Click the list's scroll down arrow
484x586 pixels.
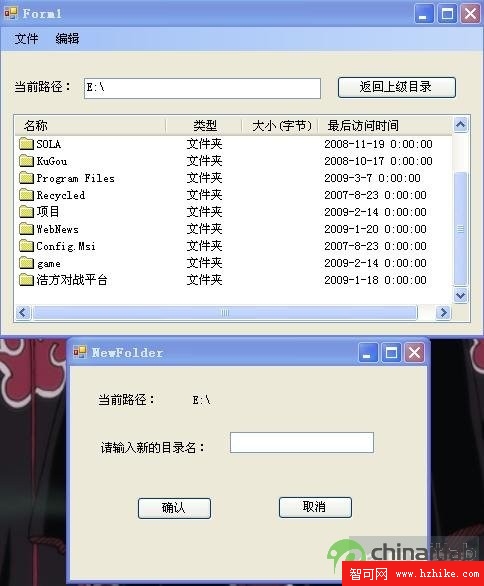pos(460,296)
